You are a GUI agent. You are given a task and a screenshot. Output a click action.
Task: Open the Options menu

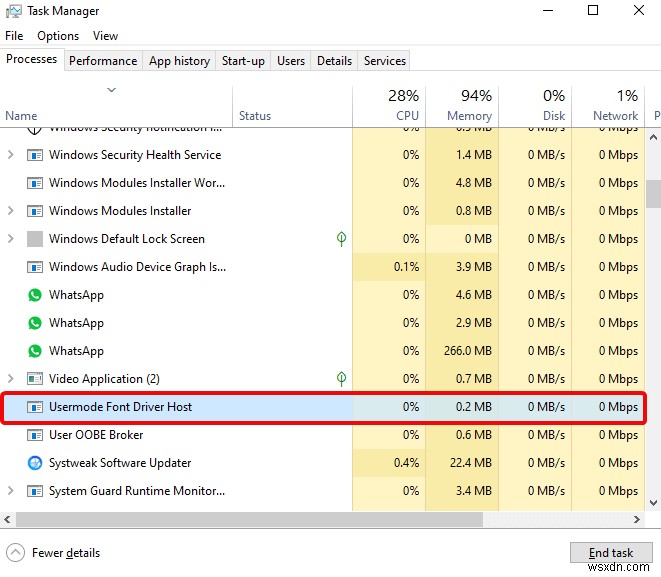tap(58, 36)
